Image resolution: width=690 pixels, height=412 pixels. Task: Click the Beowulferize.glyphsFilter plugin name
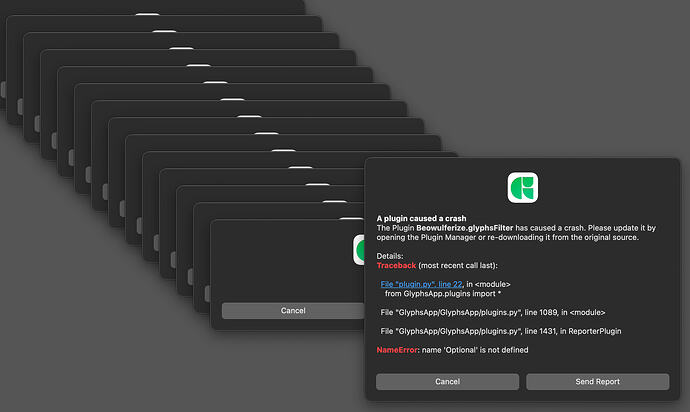click(x=464, y=228)
